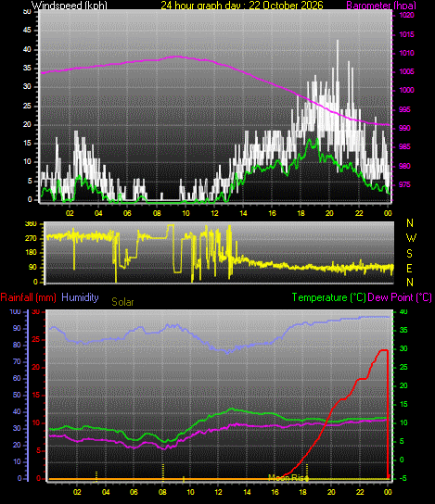The height and width of the screenshot is (504, 435).
Task: Select the Humidity legend label
Action: [80, 297]
